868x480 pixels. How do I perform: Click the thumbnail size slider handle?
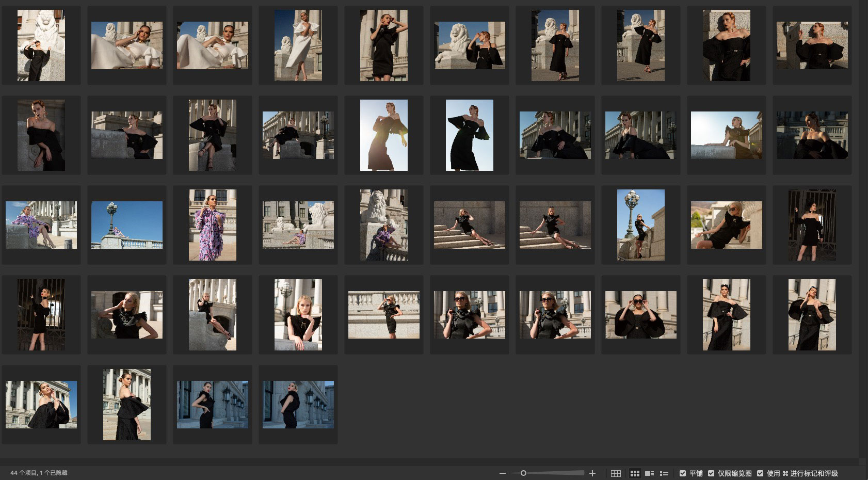click(523, 473)
